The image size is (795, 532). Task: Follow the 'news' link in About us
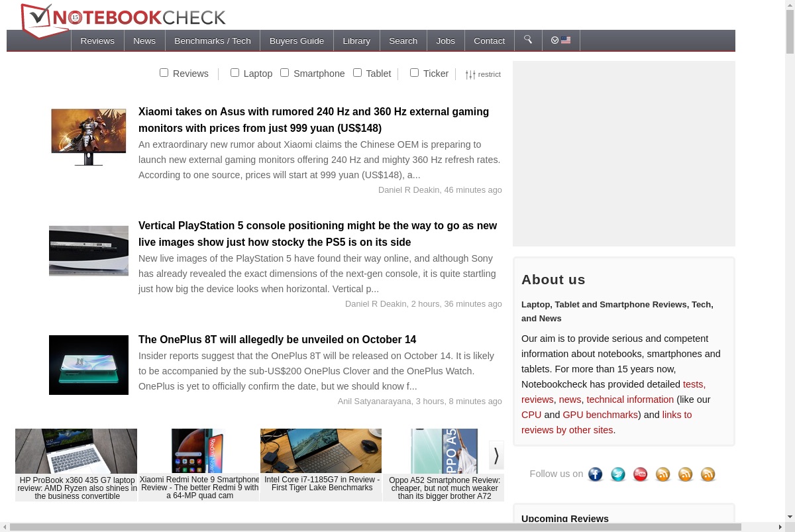click(x=570, y=399)
